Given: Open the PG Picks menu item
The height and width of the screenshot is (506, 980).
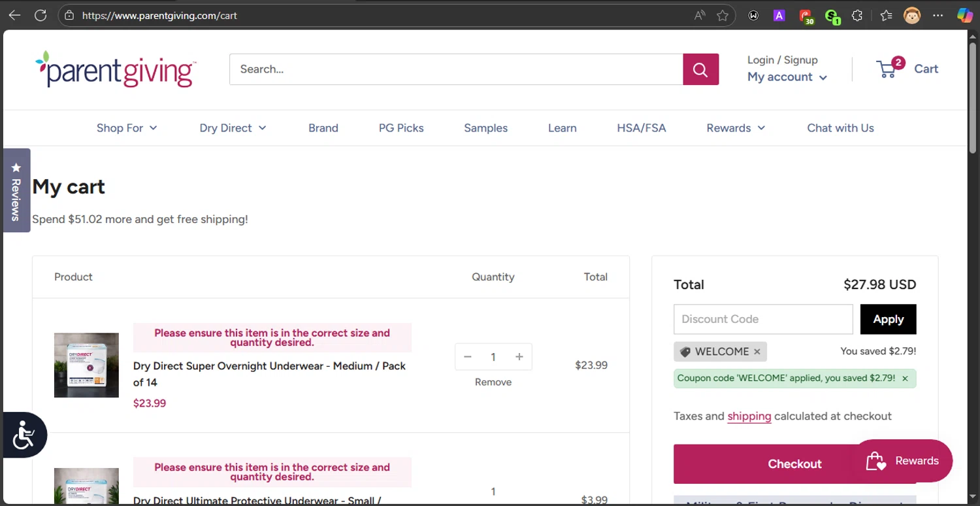Looking at the screenshot, I should pyautogui.click(x=401, y=128).
